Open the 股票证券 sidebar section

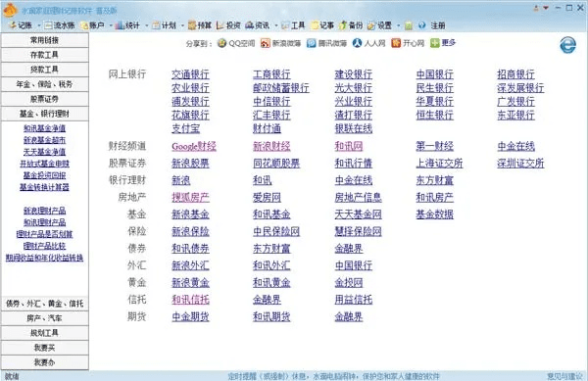pos(45,99)
